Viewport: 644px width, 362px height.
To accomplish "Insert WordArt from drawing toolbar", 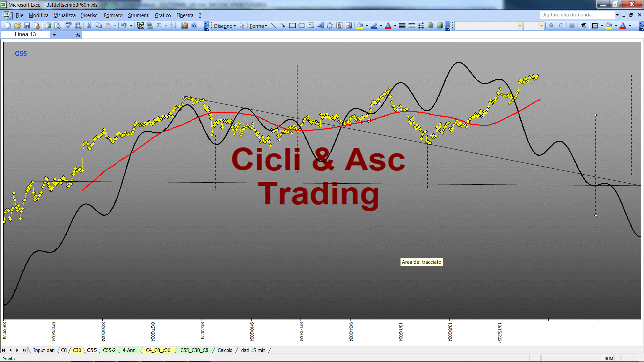I will [320, 25].
